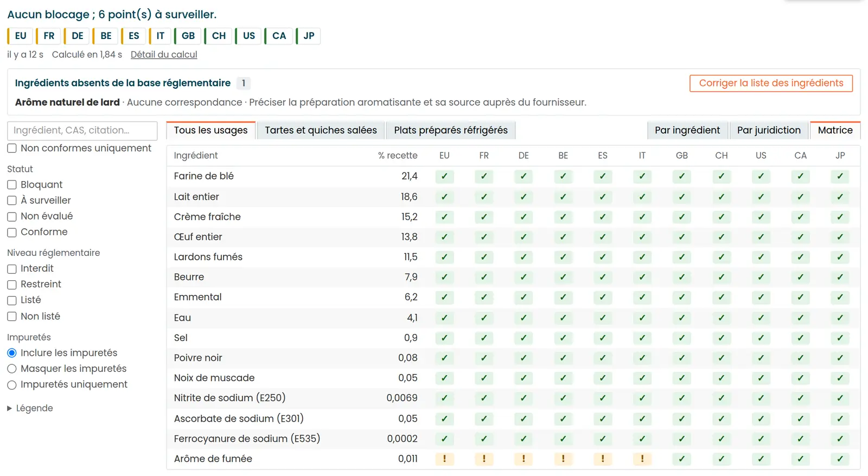Click the CA checkmark for Emmental
This screenshot has height=476, width=868.
(801, 297)
